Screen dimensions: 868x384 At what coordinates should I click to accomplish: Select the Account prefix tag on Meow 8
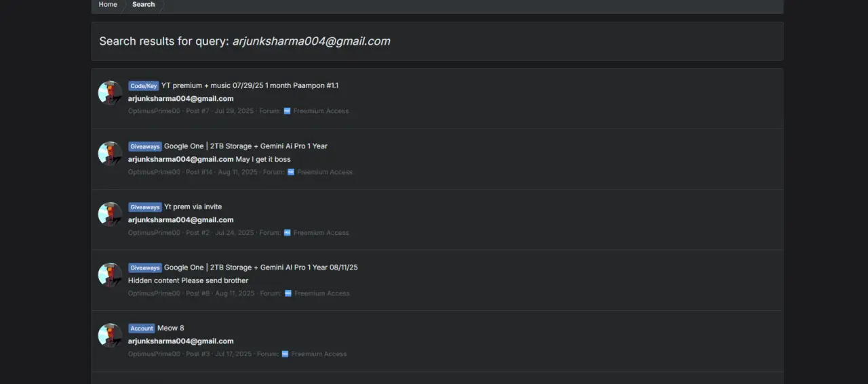142,328
